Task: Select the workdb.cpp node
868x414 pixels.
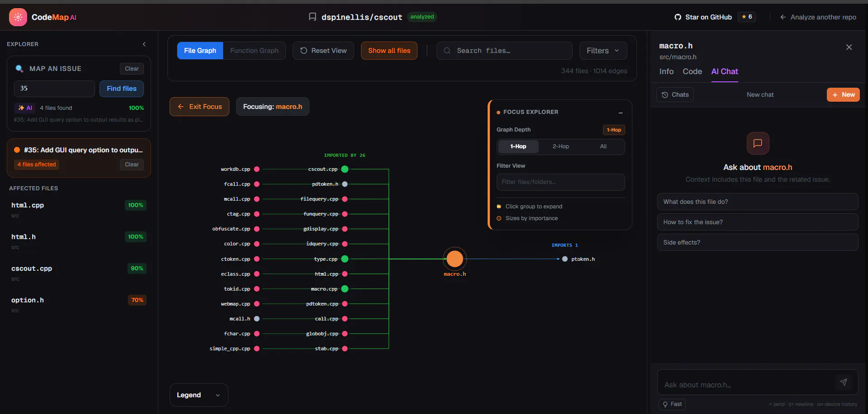Action: (257, 169)
